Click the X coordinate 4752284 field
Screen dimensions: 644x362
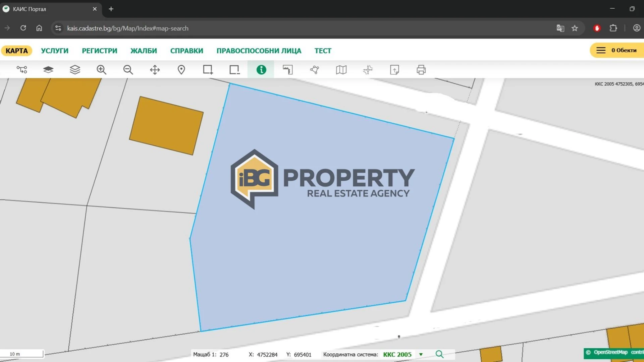click(267, 355)
